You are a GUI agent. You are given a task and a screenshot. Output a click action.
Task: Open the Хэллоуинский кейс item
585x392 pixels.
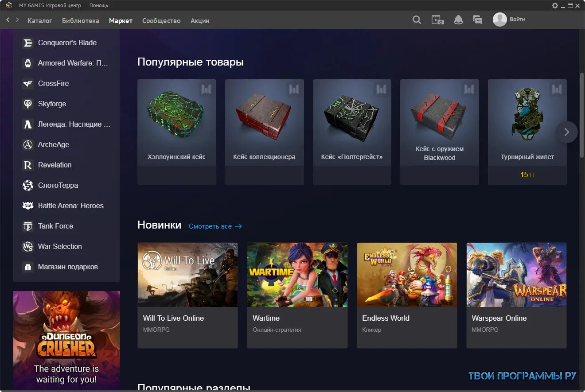[x=177, y=132]
